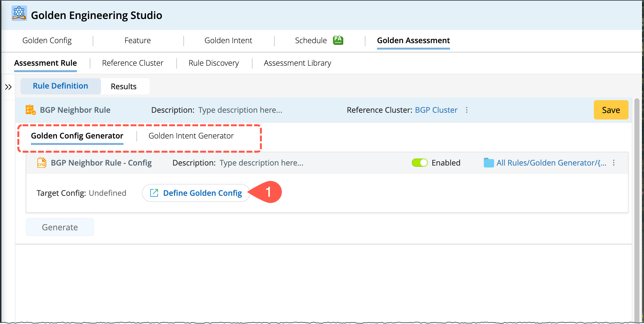Open the Reference Cluster three-dot options menu

coord(467,110)
